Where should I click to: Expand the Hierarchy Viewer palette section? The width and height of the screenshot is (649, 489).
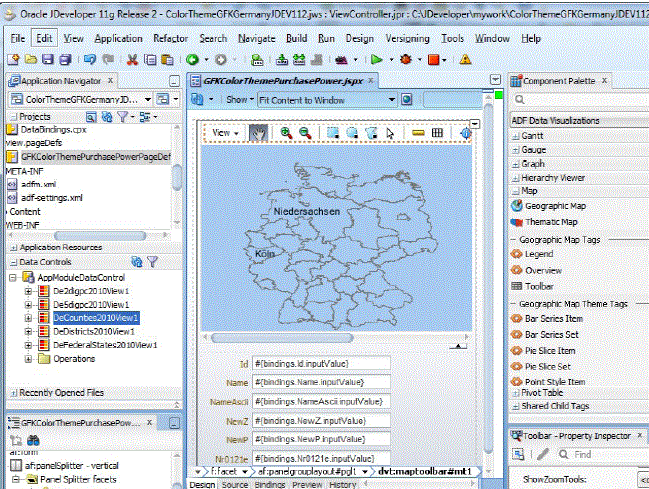point(516,178)
